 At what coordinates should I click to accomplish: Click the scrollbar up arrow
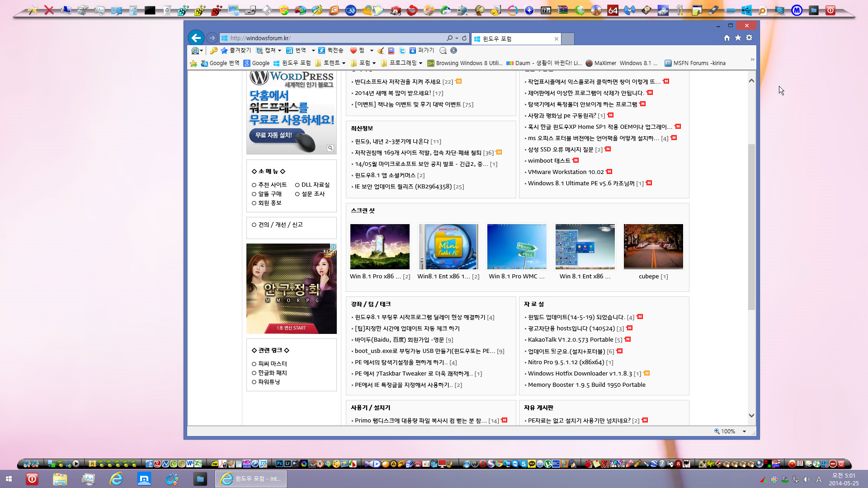(751, 81)
